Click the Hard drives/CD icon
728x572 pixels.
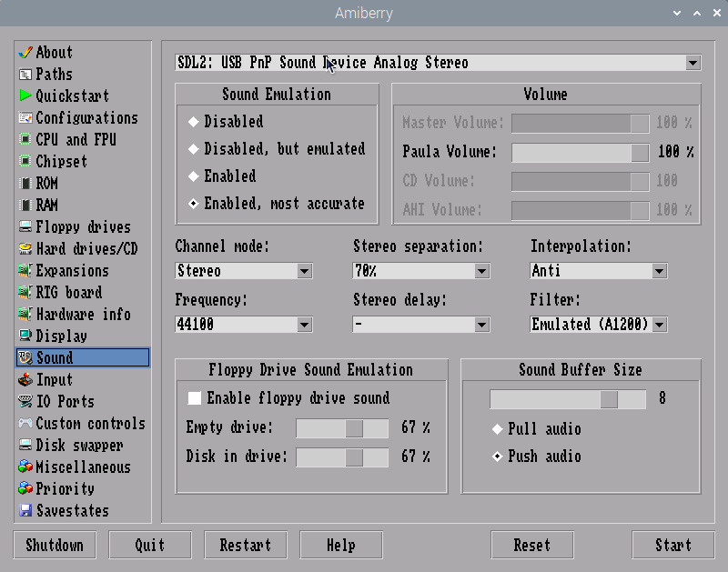coord(25,248)
